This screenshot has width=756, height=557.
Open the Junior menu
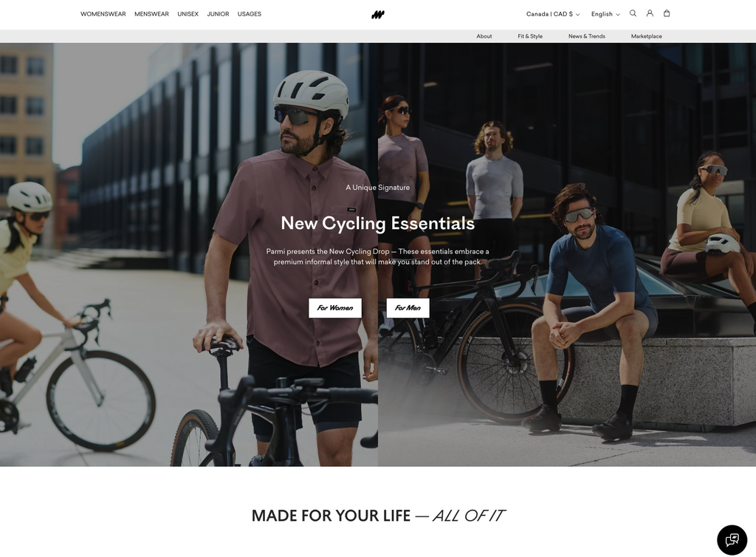(x=218, y=14)
